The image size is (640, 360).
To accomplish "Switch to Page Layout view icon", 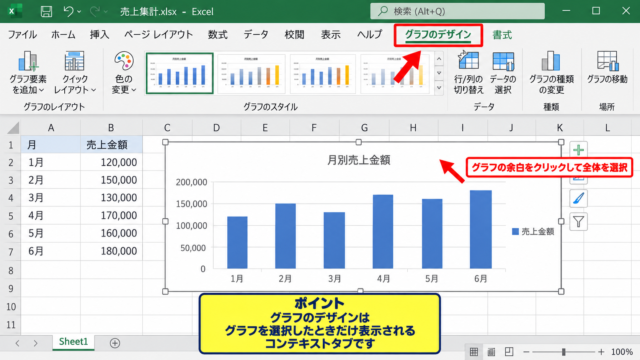I will pyautogui.click(x=491, y=352).
